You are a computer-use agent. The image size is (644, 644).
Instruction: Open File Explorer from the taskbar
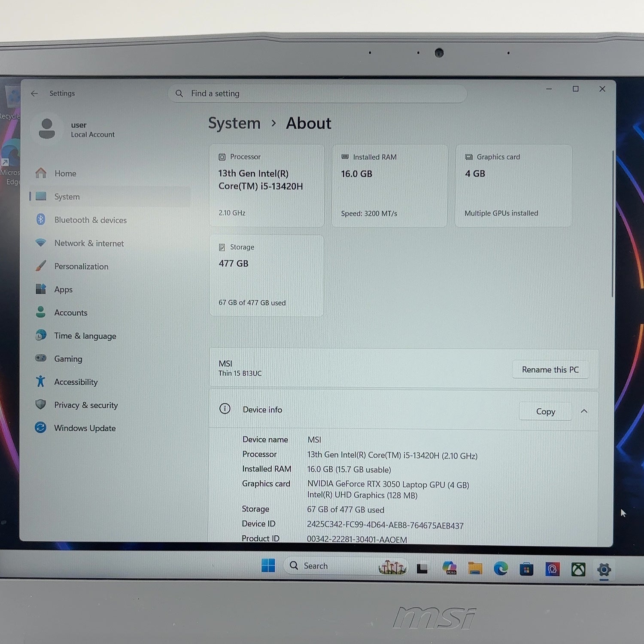(x=475, y=568)
